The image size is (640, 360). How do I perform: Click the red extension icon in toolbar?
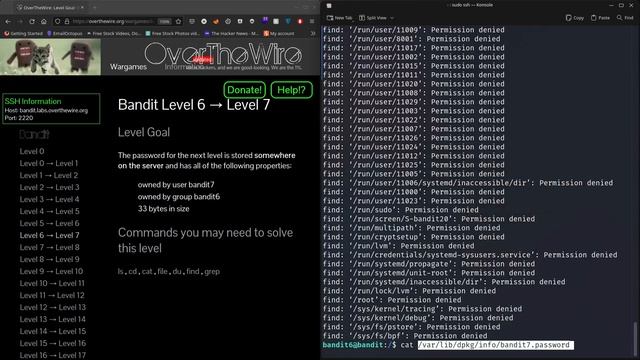[300, 21]
